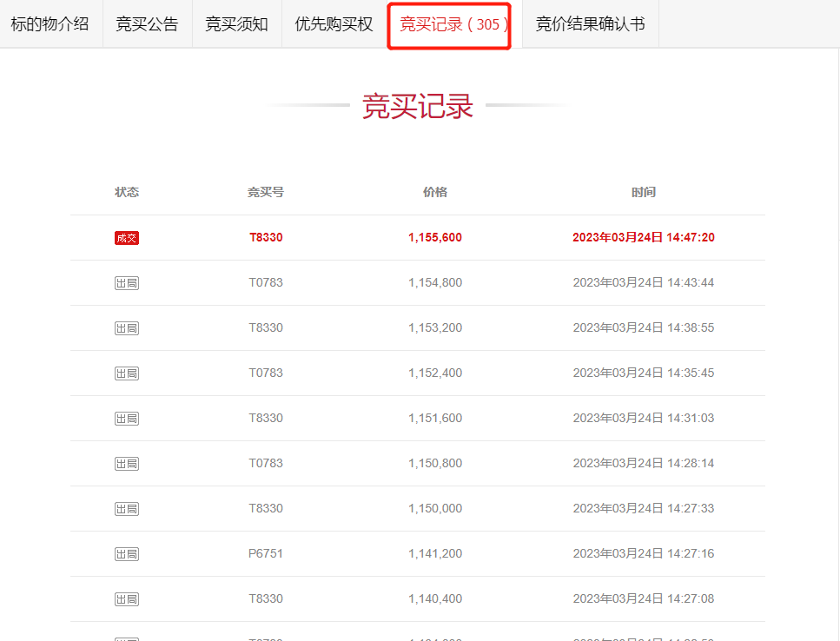This screenshot has width=840, height=641.
Task: Click the 出局 badge in the 1,151,600 row
Action: [x=127, y=419]
